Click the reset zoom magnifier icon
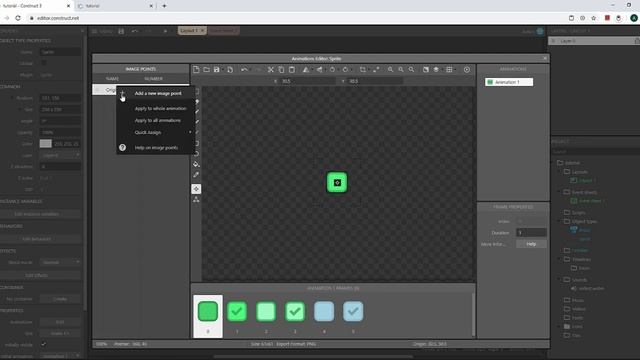This screenshot has height=360, width=640. pyautogui.click(x=411, y=70)
